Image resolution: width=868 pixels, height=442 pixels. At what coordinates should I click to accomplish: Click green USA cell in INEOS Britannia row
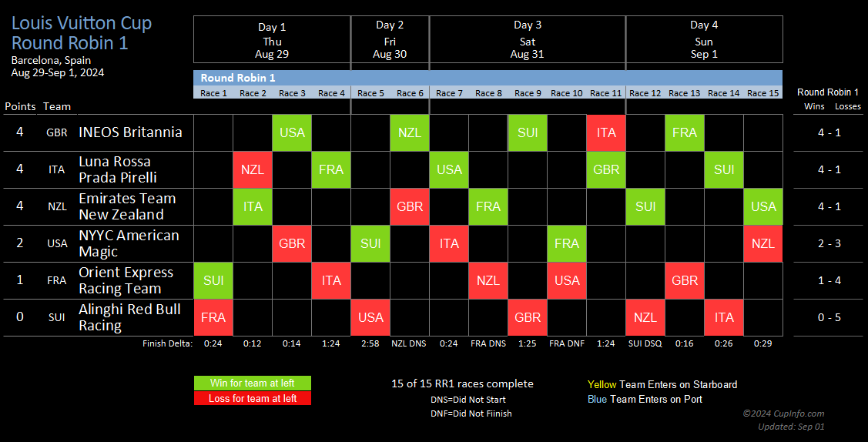(x=293, y=132)
